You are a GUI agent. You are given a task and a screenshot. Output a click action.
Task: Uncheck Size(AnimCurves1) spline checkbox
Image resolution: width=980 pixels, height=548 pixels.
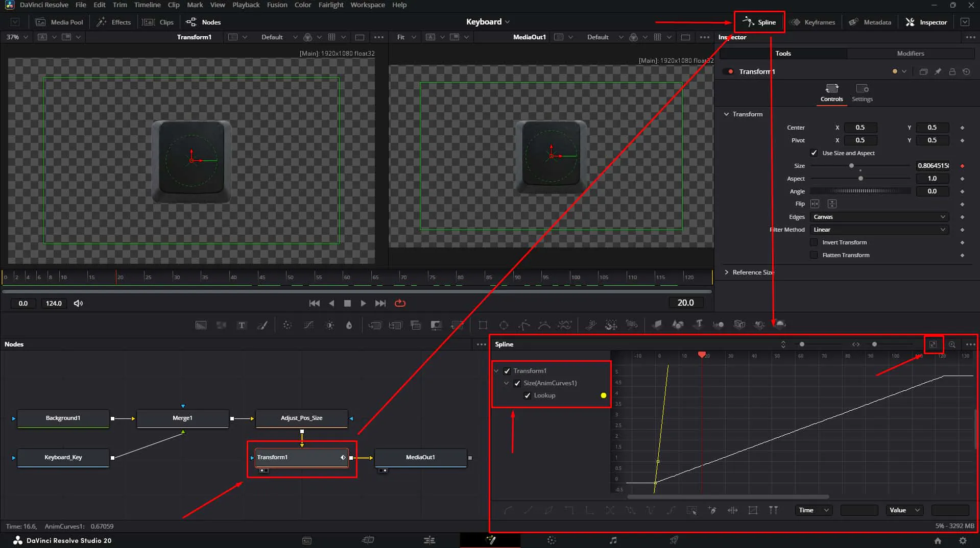517,383
